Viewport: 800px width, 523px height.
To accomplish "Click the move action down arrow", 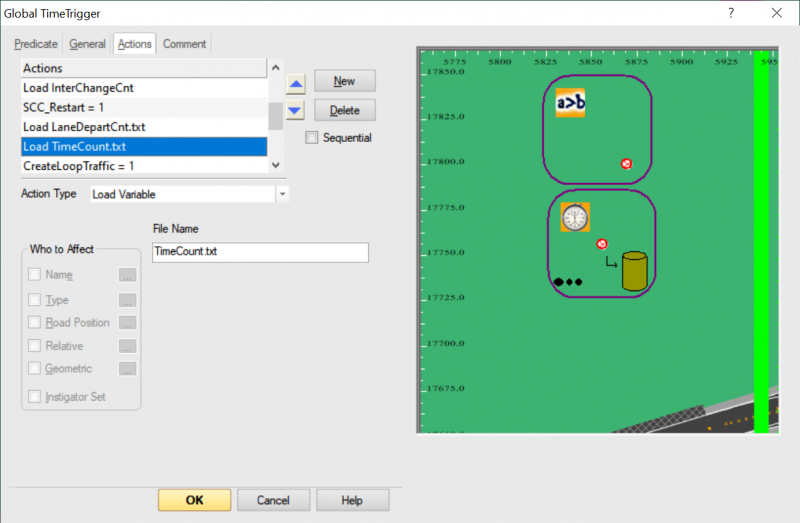I will [295, 110].
